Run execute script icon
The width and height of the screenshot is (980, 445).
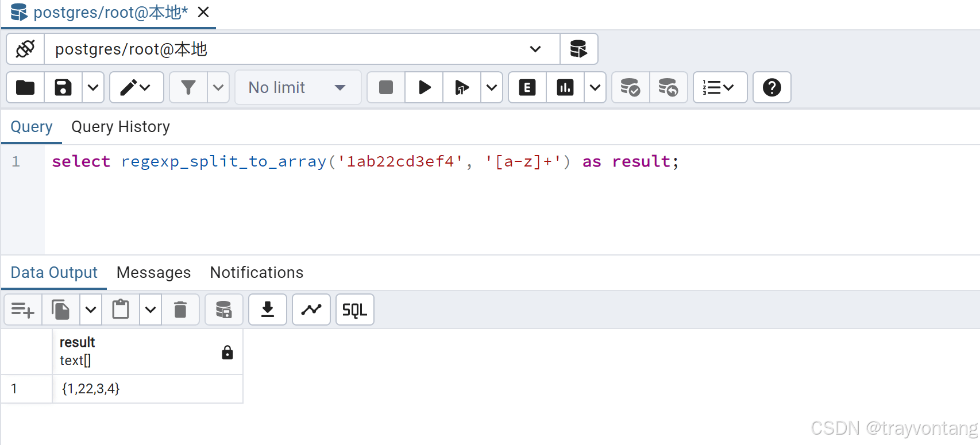point(462,87)
